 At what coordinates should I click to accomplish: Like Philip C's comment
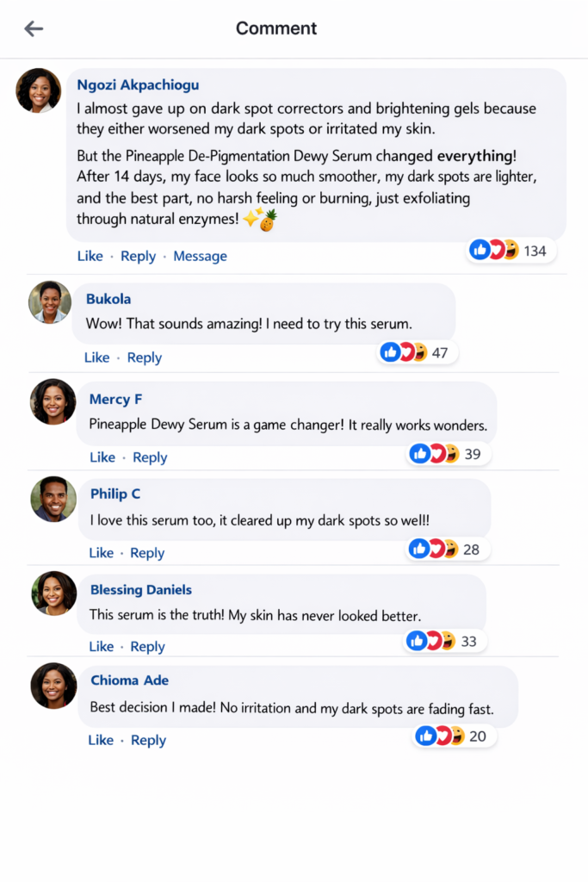102,553
